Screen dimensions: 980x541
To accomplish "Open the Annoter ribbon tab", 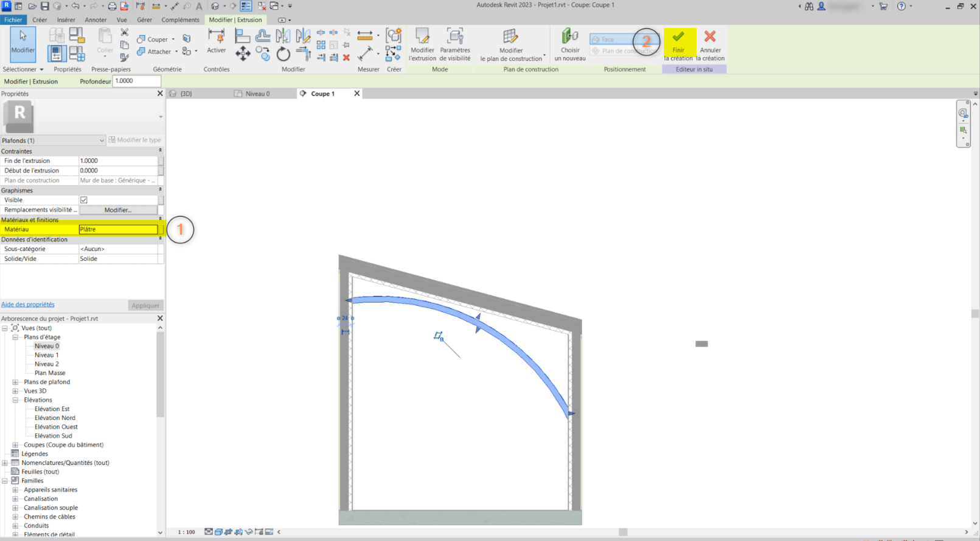I will [x=96, y=20].
